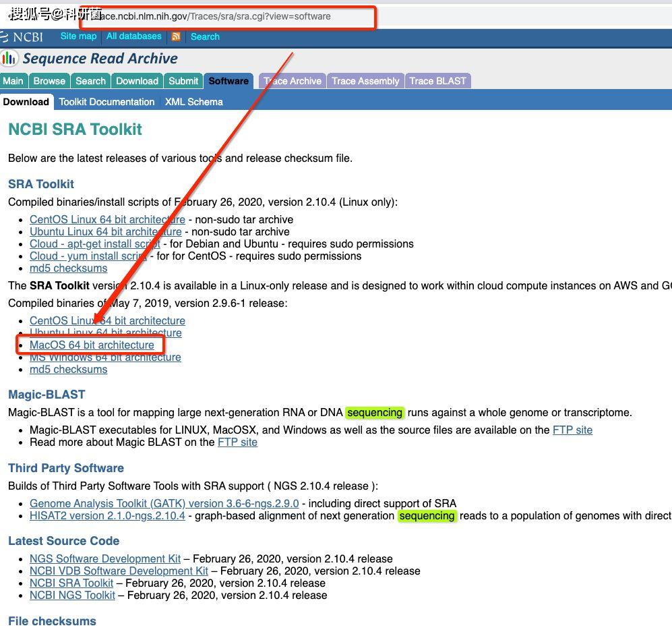Screen dimensions: 672x634
Task: Select the Download sub-tab under Software
Action: (x=26, y=102)
